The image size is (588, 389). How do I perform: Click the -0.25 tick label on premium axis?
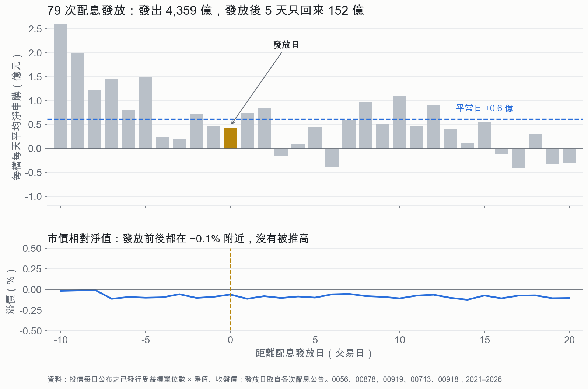31,310
